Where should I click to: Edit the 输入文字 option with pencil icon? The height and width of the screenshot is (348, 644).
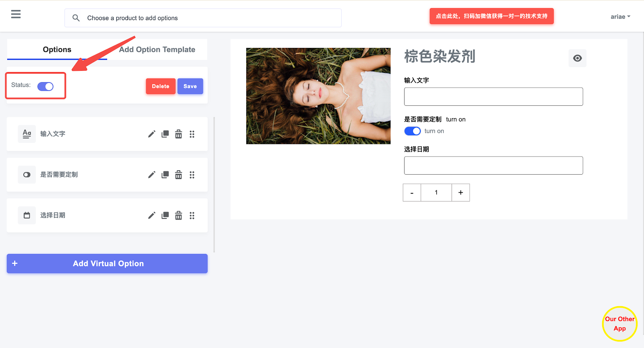(151, 134)
